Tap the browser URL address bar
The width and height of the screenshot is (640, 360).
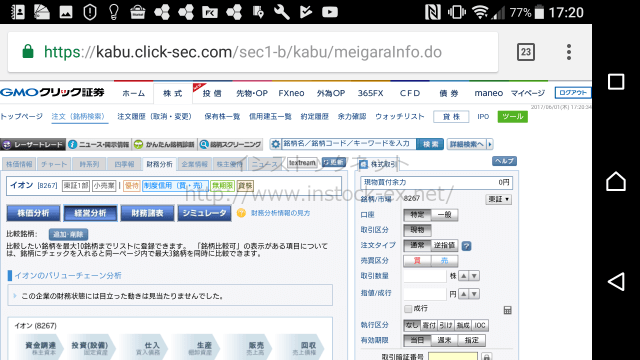coord(253,52)
